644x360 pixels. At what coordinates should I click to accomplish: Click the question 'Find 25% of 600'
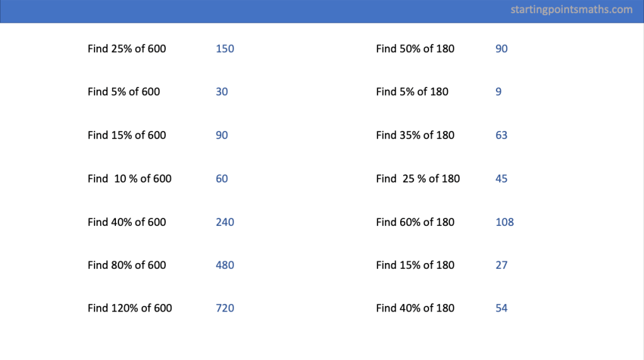tap(127, 48)
